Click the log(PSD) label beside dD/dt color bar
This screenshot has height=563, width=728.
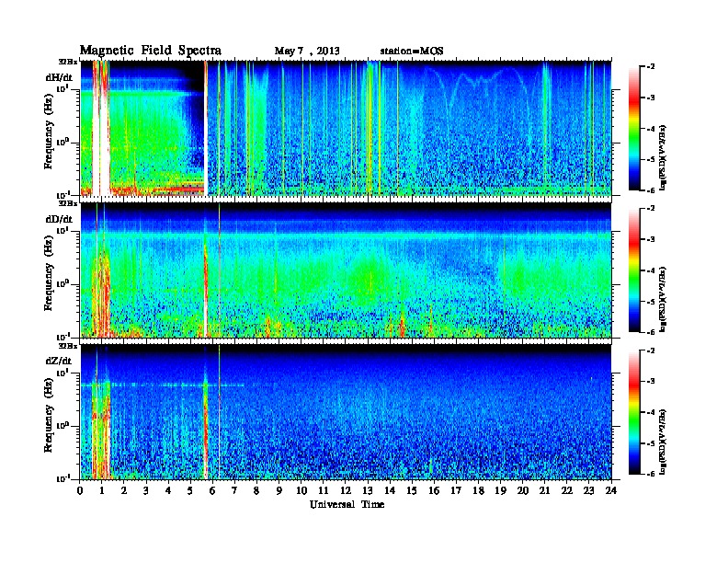click(x=664, y=300)
